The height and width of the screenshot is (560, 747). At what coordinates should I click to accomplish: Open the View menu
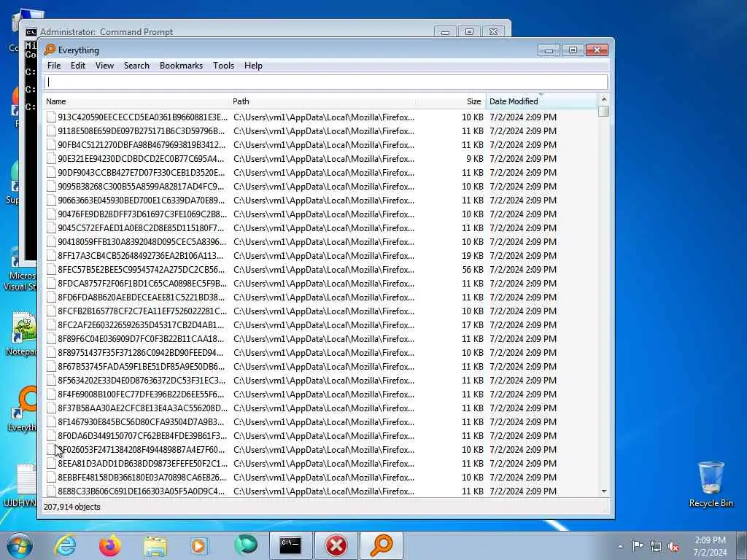104,66
